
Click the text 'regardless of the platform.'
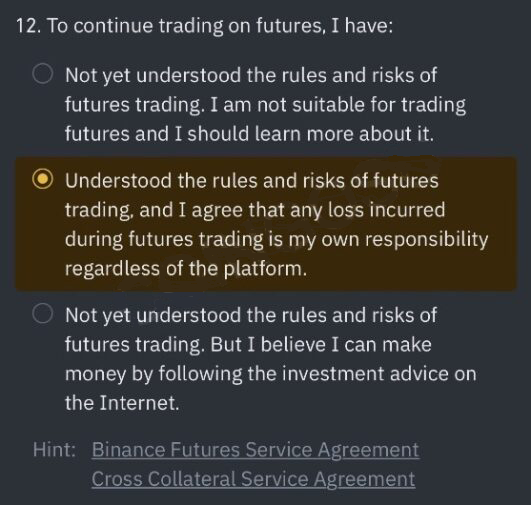[x=186, y=269]
